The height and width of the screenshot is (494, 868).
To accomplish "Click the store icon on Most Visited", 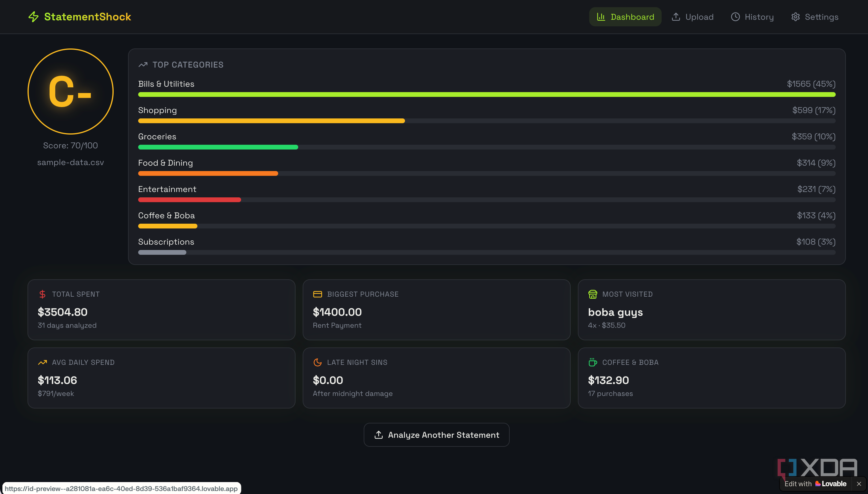I will pyautogui.click(x=593, y=294).
